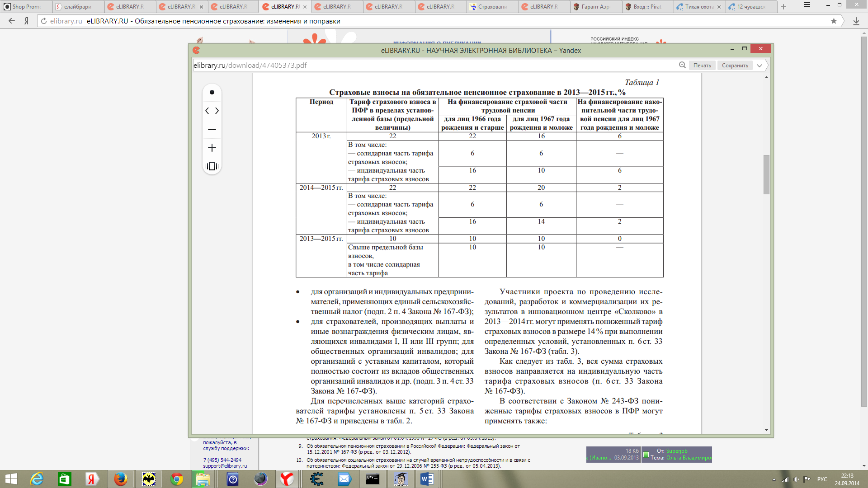Expand the chevron next to Сохранить
The image size is (868, 488).
pos(759,66)
